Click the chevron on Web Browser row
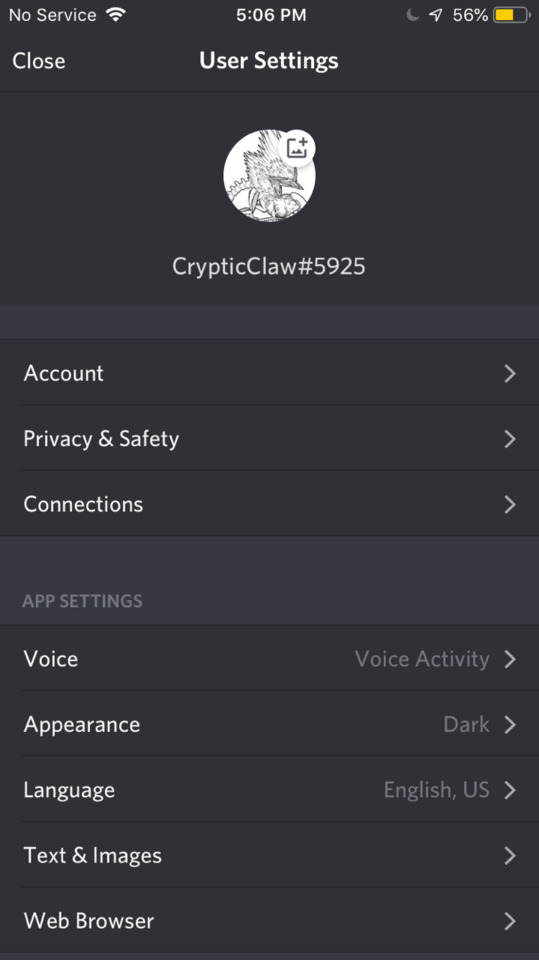Viewport: 539px width, 960px height. click(x=510, y=921)
